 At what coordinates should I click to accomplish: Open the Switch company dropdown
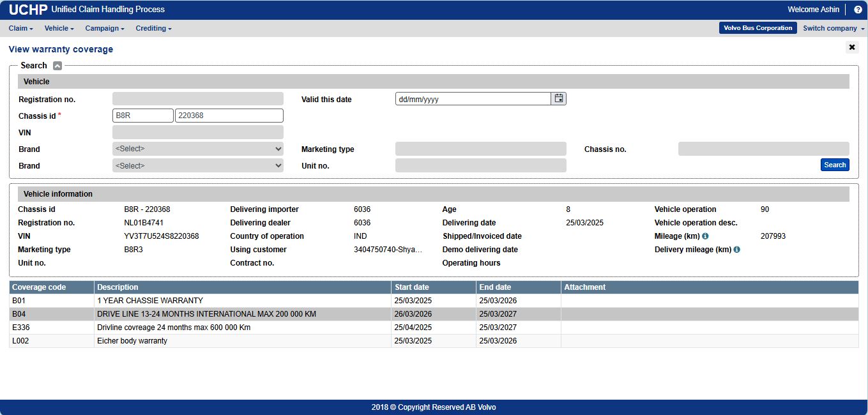[833, 28]
